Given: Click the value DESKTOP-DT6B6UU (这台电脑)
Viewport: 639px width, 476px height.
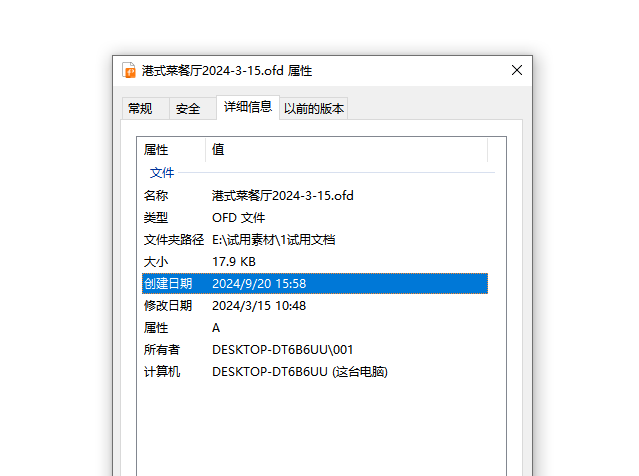Looking at the screenshot, I should click(x=300, y=372).
